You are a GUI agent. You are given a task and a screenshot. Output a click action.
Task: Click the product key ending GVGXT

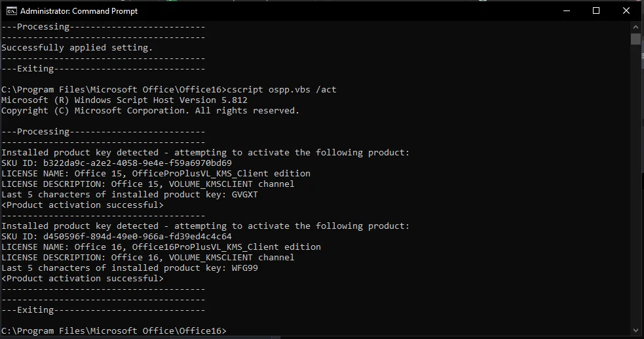245,194
